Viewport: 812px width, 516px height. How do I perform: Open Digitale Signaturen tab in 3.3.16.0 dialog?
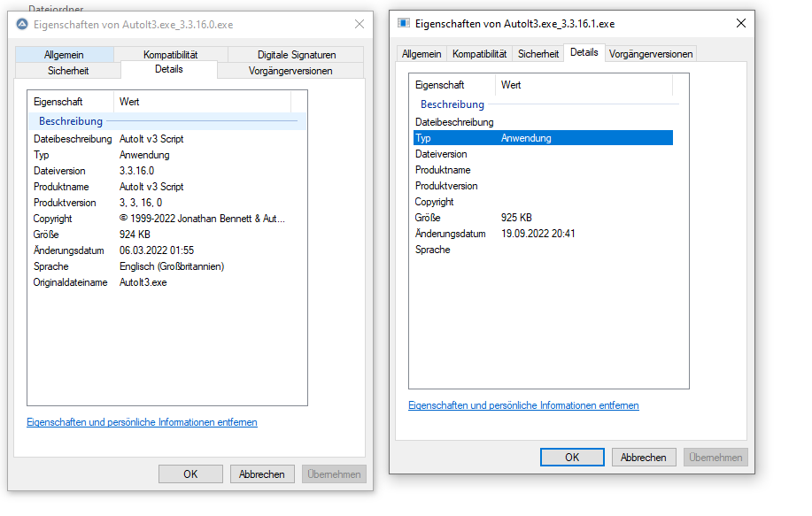pos(297,55)
